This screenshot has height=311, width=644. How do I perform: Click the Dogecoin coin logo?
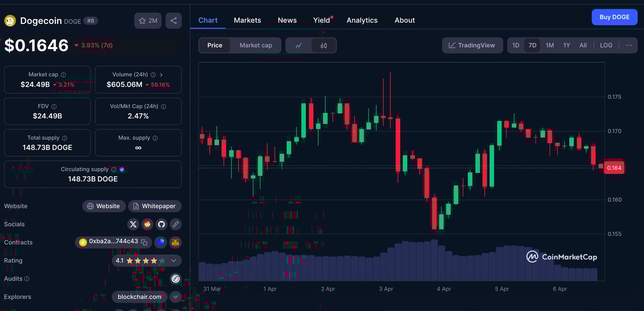[10, 21]
